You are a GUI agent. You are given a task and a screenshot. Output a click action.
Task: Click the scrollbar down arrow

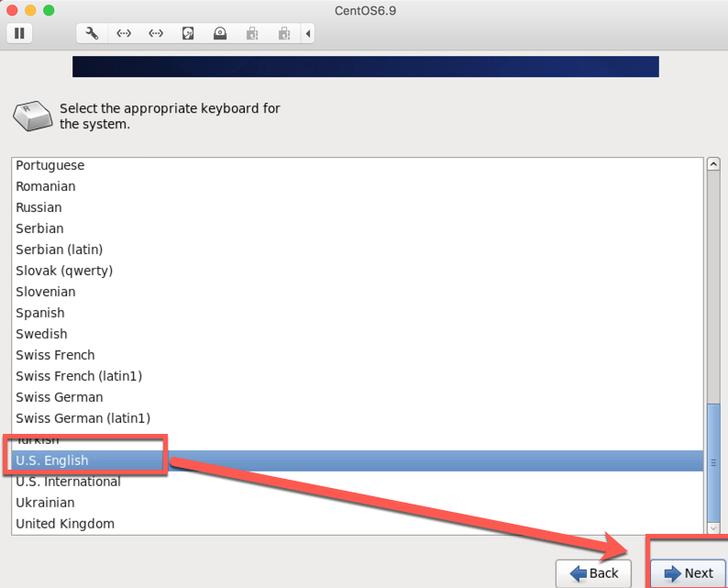pyautogui.click(x=713, y=527)
